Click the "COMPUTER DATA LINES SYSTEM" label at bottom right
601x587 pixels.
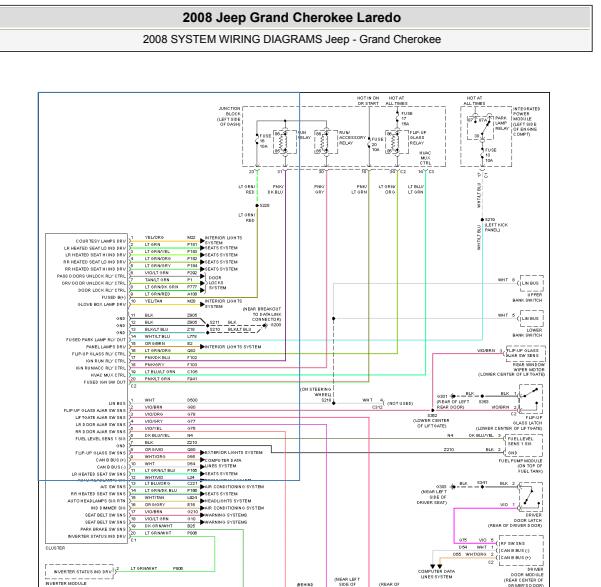coord(436,574)
